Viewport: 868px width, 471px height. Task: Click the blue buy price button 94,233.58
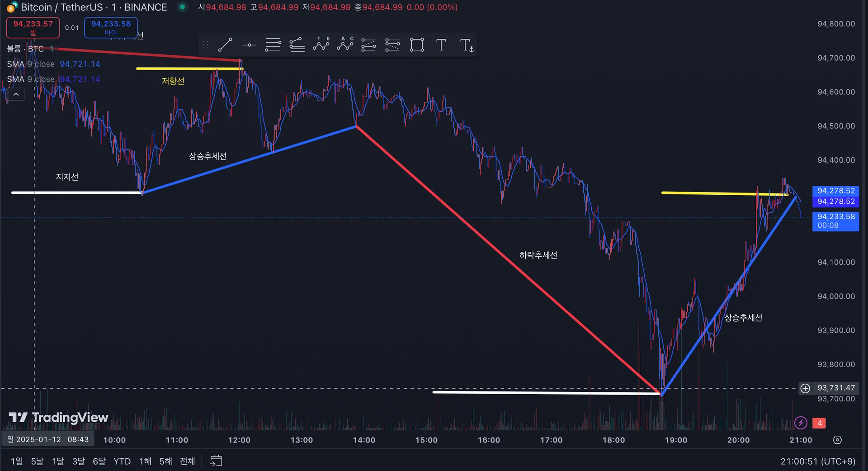(111, 28)
